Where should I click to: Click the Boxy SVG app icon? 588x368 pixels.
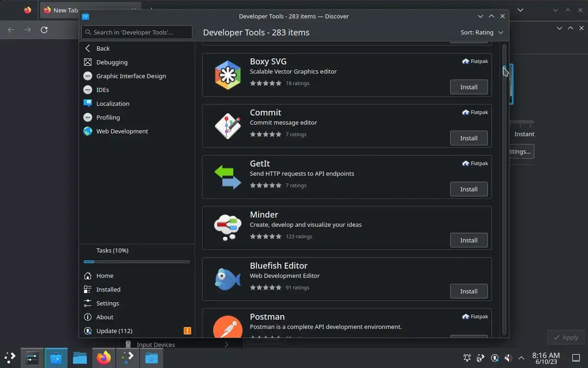pyautogui.click(x=227, y=75)
